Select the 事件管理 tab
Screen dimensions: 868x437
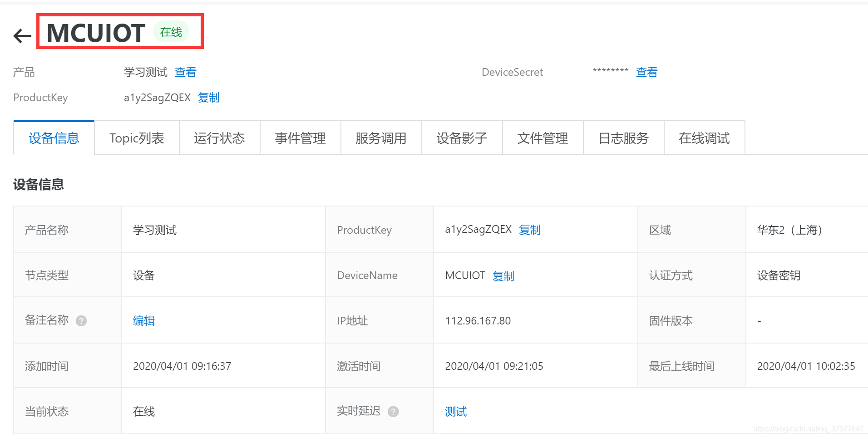pos(300,138)
